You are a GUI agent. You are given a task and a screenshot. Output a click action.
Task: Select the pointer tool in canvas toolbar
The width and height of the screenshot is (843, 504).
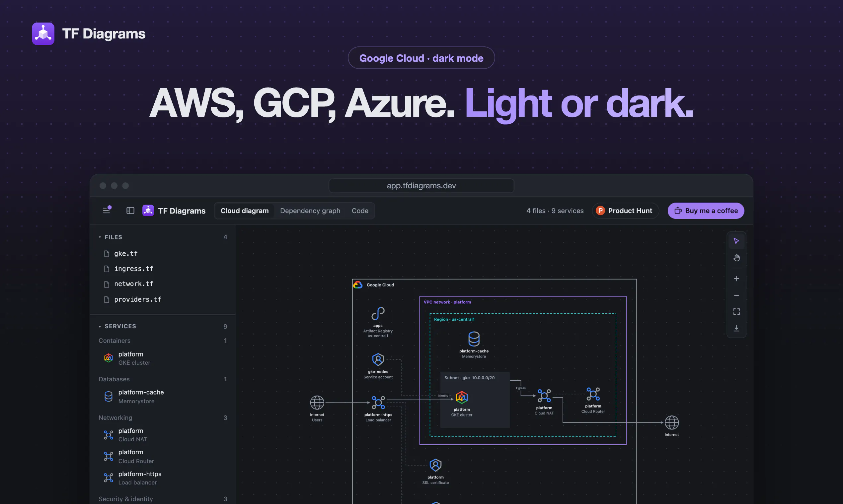pyautogui.click(x=736, y=241)
